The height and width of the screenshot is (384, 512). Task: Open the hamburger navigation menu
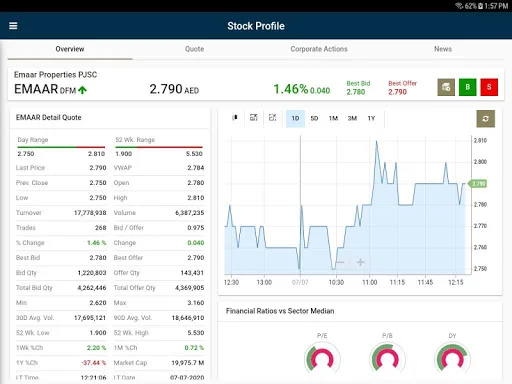click(x=13, y=26)
